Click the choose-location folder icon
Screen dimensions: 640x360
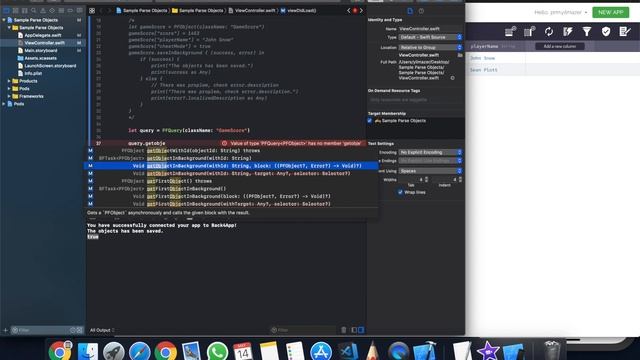pos(460,55)
